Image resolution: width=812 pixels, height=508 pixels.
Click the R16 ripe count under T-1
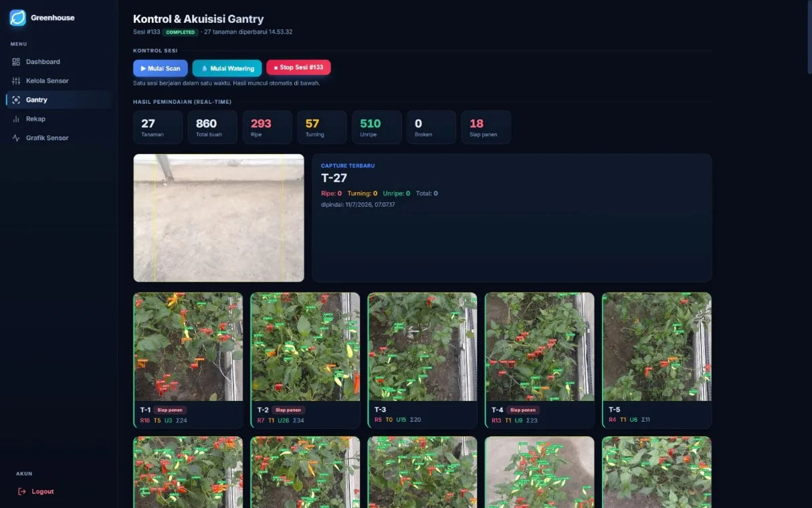[x=145, y=420]
